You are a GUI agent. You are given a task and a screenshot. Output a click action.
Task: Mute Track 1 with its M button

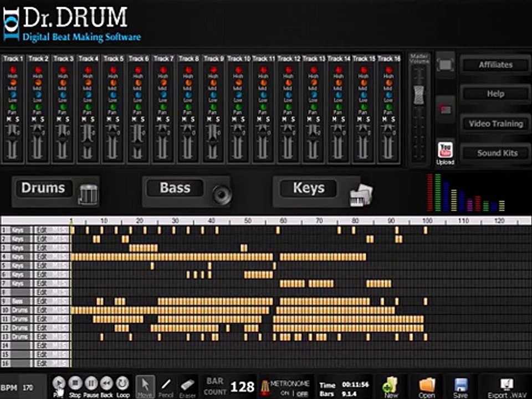pos(9,120)
